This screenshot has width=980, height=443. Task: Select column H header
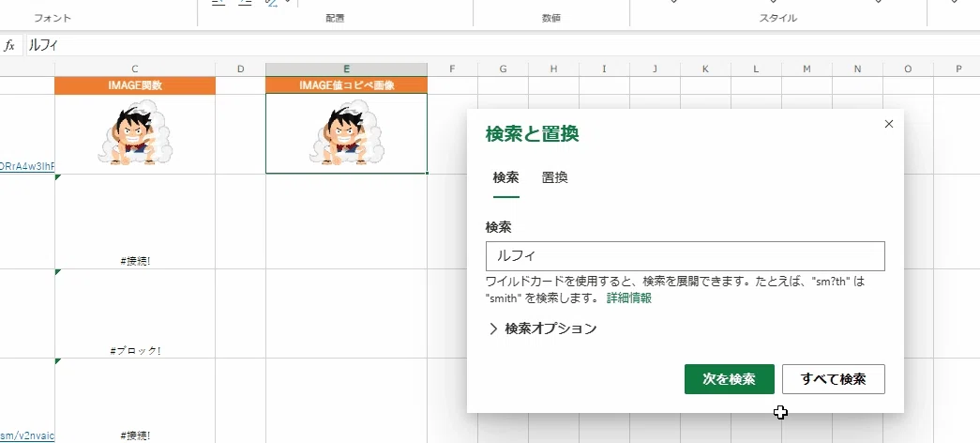click(x=553, y=69)
